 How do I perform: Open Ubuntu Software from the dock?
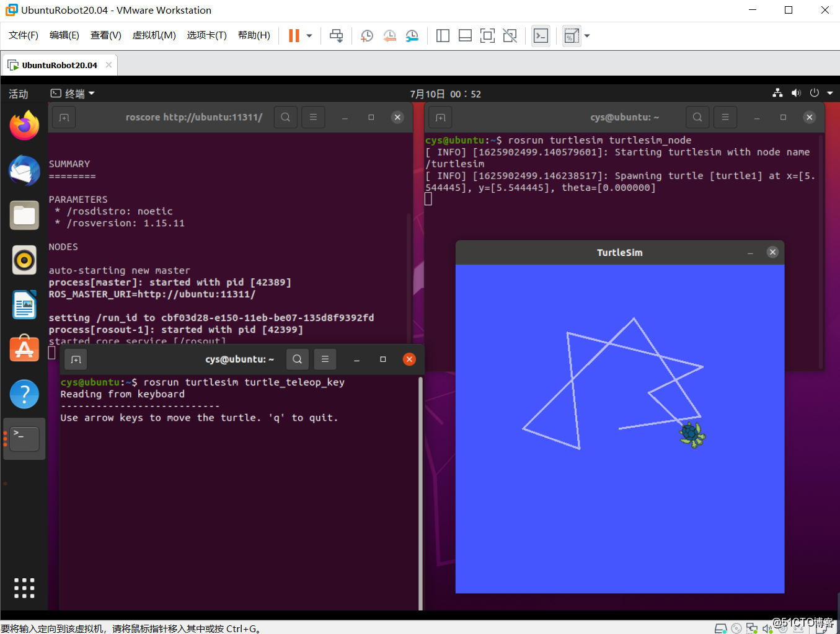(x=24, y=349)
